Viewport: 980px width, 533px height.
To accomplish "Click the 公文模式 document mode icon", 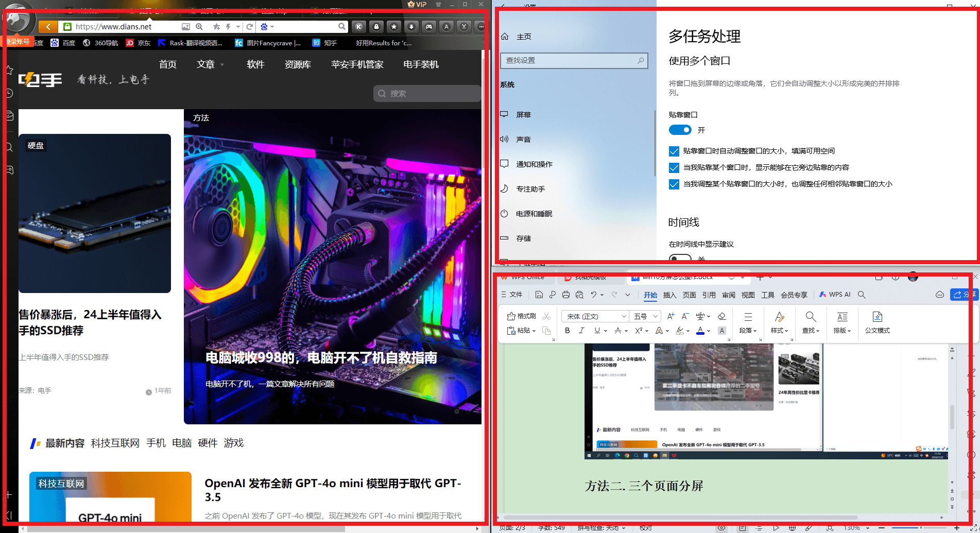I will (878, 322).
